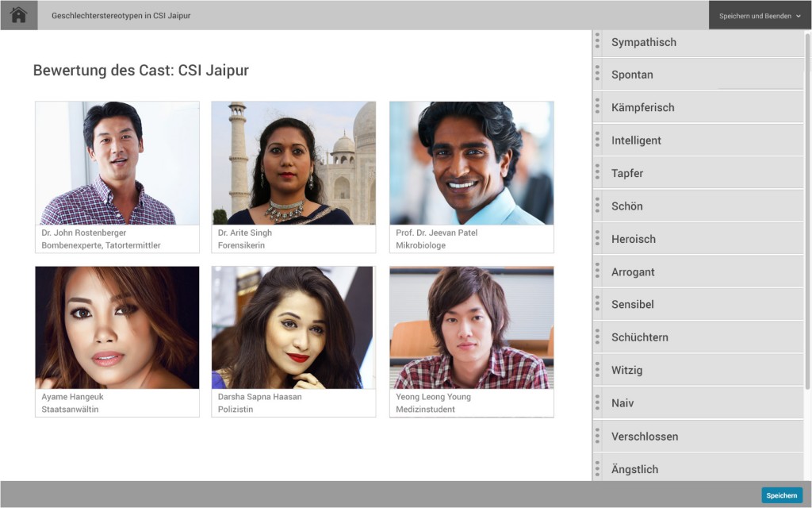The height and width of the screenshot is (508, 812).
Task: Select the Intelligent attribute label
Action: 636,140
